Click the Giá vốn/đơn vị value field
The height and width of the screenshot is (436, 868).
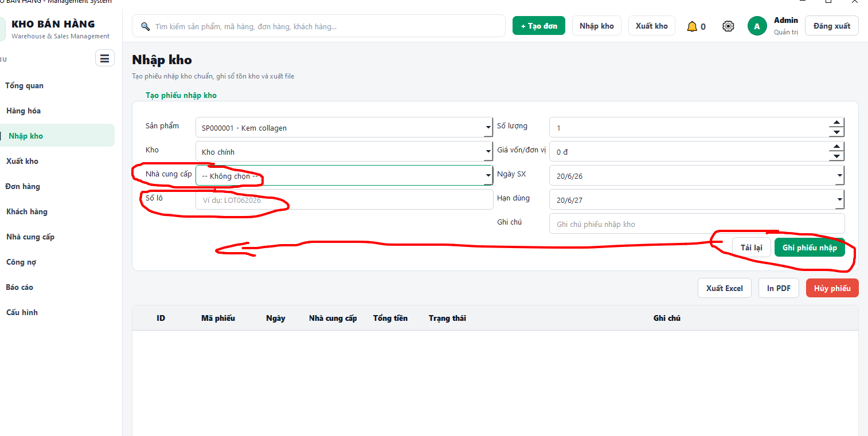click(x=689, y=152)
